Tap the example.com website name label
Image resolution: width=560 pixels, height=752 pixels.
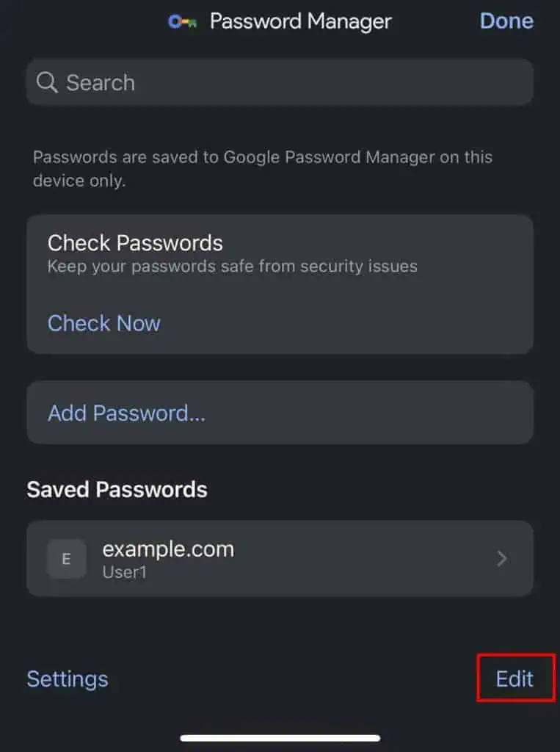[168, 549]
